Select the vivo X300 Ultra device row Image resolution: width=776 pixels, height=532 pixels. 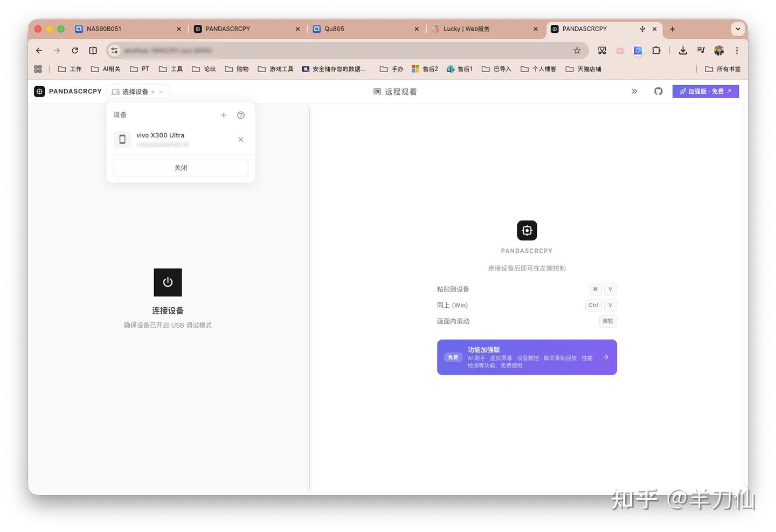[x=181, y=140]
